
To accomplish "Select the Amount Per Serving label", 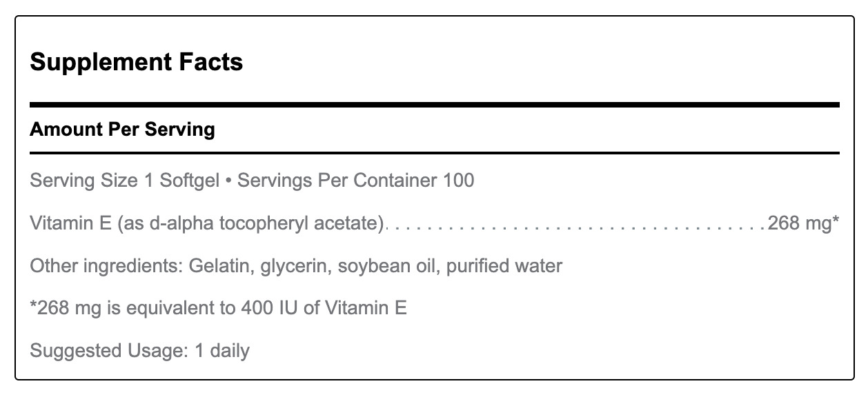I will 123,130.
